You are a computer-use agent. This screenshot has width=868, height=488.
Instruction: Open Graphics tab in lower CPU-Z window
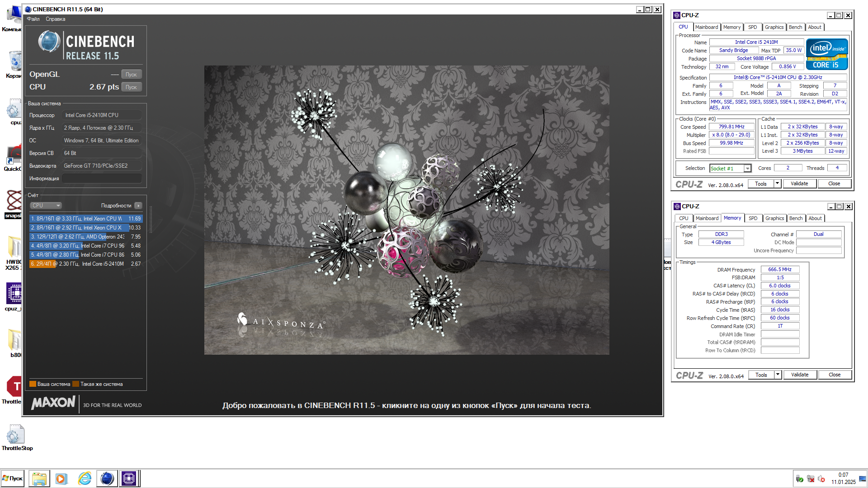point(774,218)
